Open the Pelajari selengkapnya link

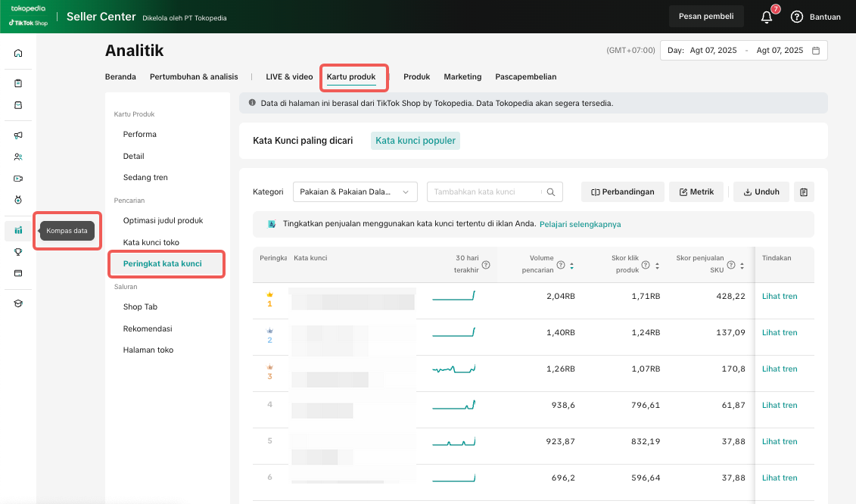[580, 225]
